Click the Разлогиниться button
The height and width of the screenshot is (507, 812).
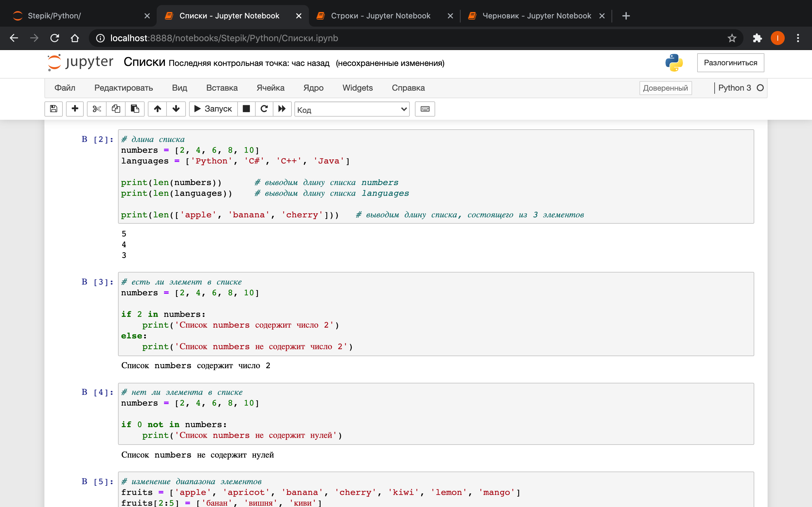click(x=730, y=63)
